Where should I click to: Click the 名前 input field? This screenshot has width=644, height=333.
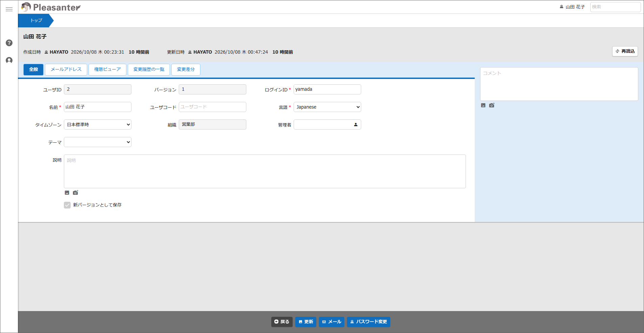pyautogui.click(x=97, y=107)
